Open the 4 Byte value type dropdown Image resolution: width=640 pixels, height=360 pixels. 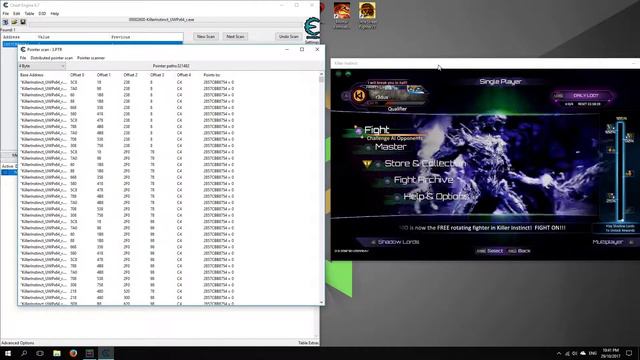(x=42, y=66)
